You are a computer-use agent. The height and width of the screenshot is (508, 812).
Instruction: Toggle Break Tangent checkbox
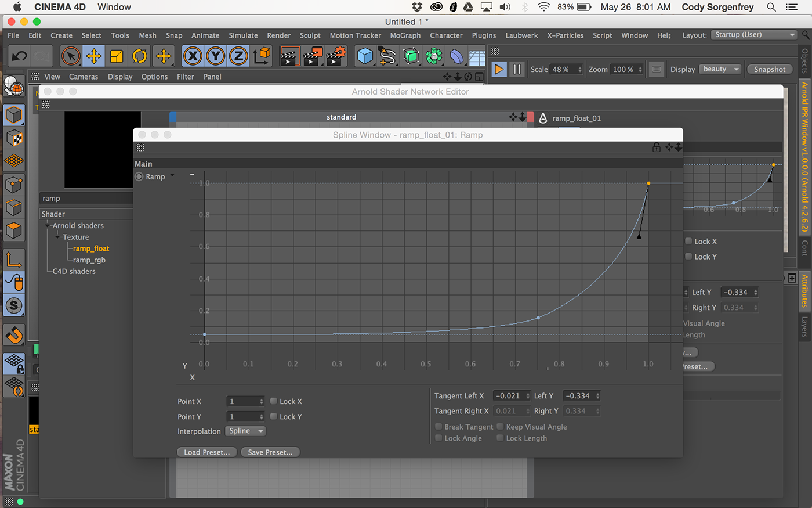tap(438, 427)
